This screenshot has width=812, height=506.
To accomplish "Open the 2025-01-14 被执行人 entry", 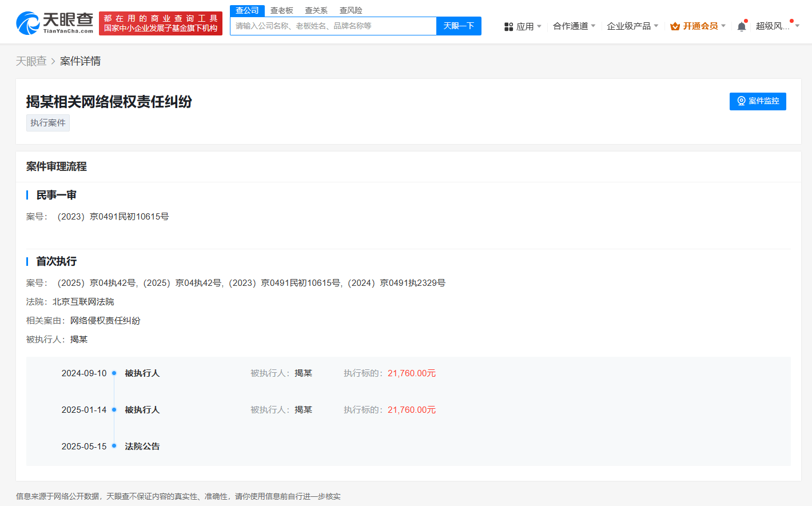I will click(x=142, y=410).
